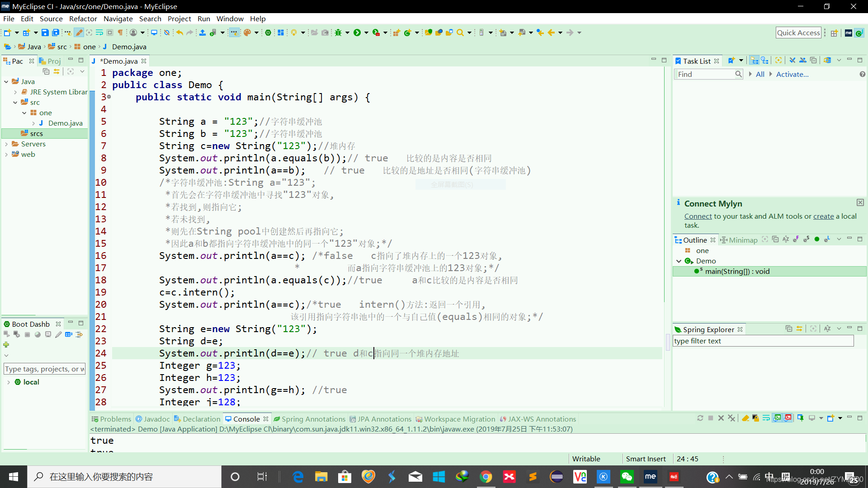Click the Undo arrow icon

click(179, 33)
